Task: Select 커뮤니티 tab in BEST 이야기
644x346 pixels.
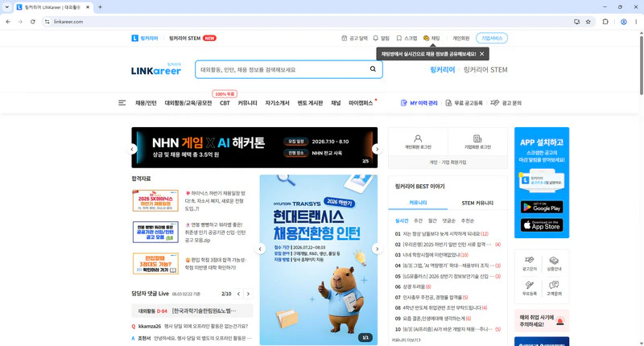Action: (418, 203)
